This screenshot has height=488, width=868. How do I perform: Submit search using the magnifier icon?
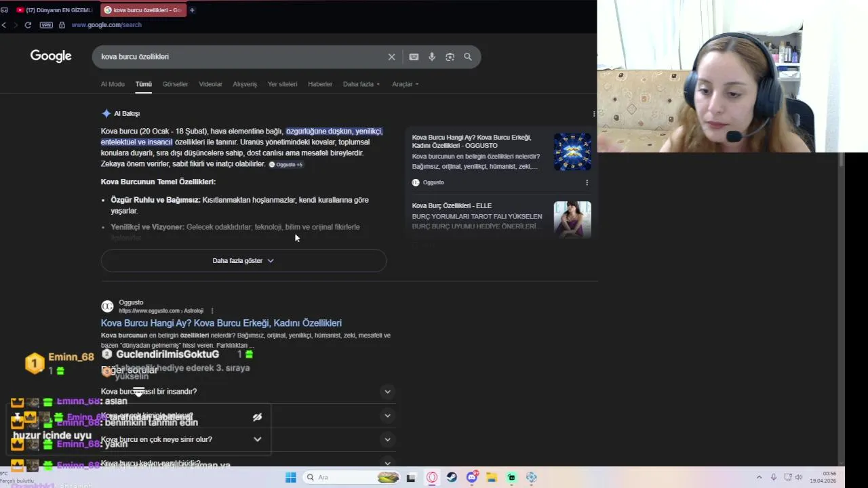tap(468, 57)
